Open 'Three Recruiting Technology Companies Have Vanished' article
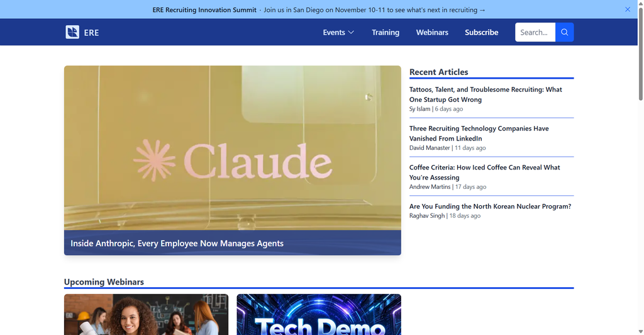 pyautogui.click(x=479, y=133)
